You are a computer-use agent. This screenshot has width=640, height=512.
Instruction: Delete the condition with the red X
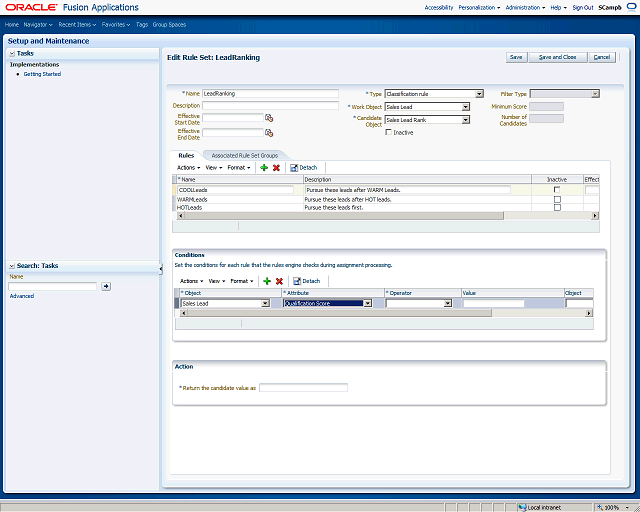coord(279,281)
